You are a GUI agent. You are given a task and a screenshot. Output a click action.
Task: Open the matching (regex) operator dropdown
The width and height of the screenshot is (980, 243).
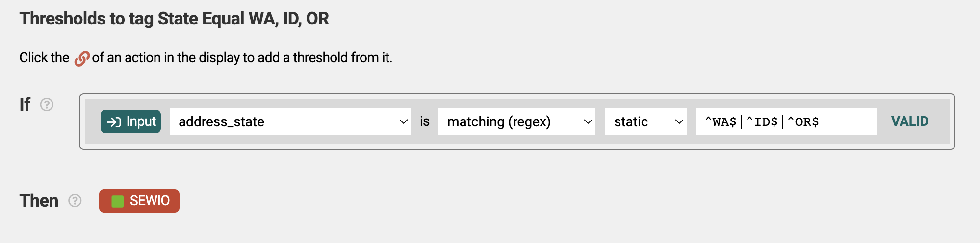click(x=517, y=121)
